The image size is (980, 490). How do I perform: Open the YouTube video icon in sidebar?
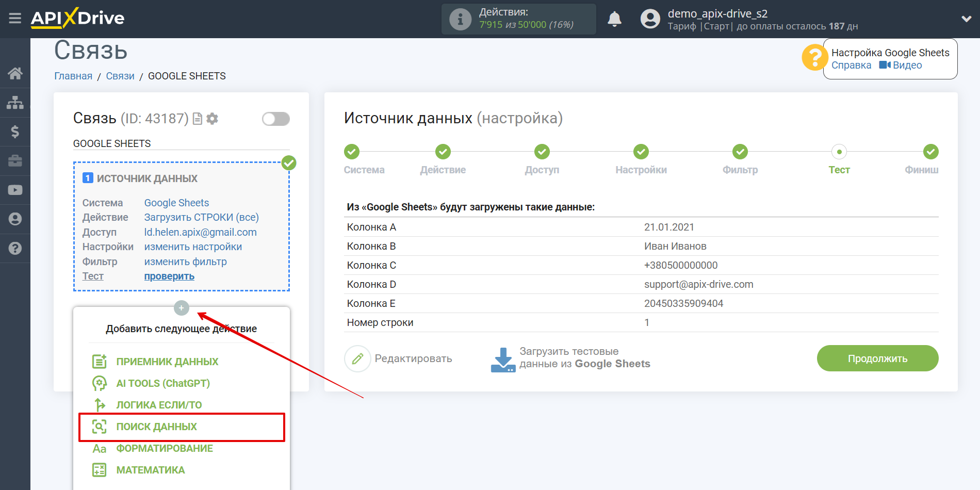pos(15,190)
